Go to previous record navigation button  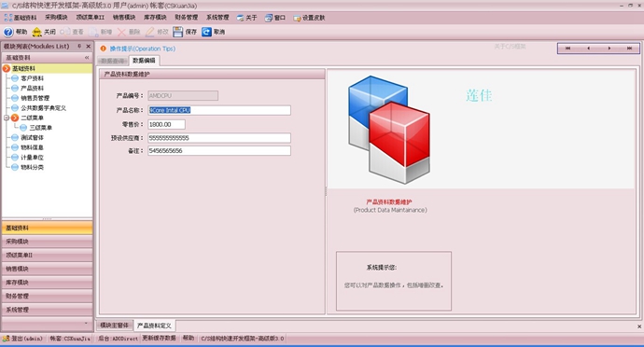(588, 49)
